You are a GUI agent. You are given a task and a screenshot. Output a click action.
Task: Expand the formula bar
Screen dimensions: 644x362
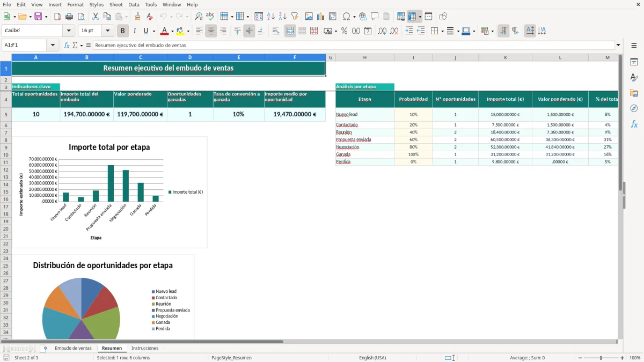[618, 46]
